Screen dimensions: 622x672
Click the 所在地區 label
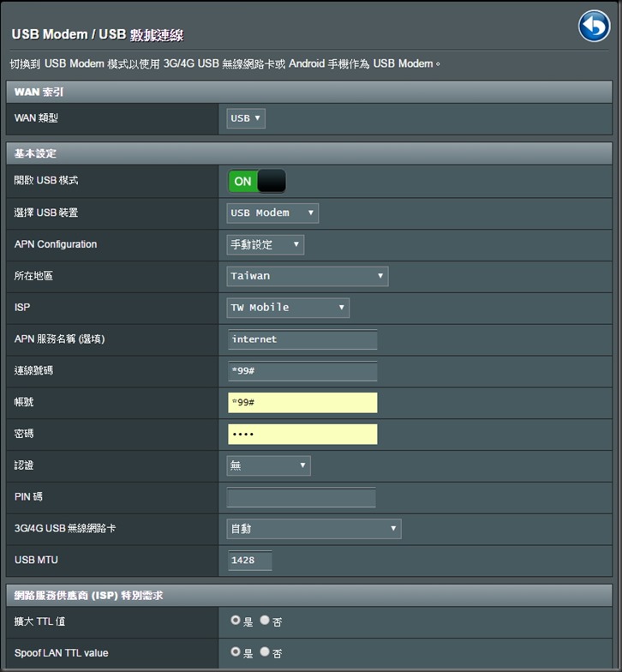point(33,276)
